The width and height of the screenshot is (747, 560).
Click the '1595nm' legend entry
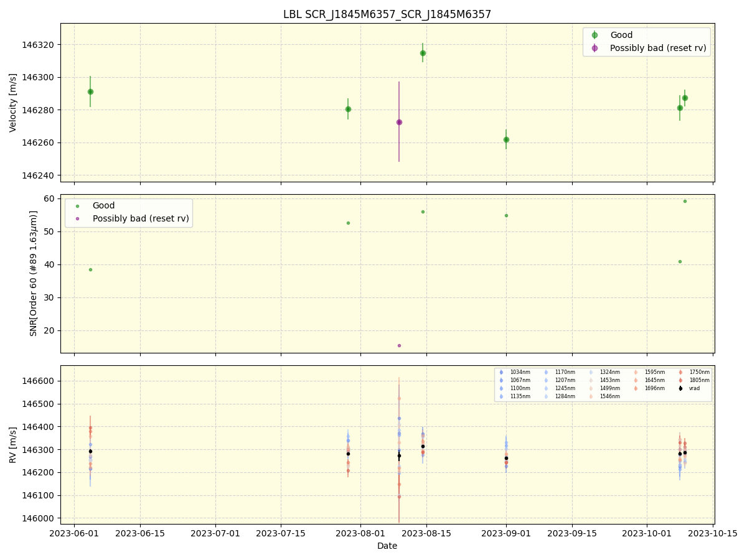click(655, 372)
